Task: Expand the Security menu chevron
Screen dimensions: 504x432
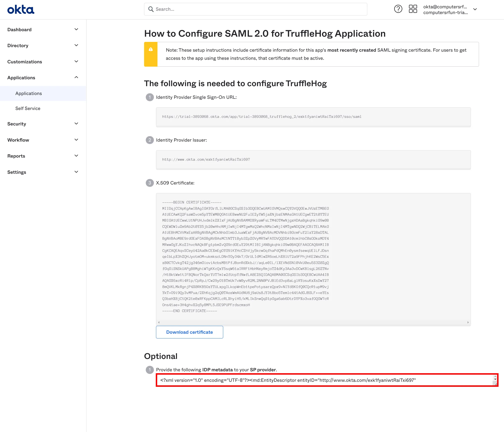Action: coord(76,124)
